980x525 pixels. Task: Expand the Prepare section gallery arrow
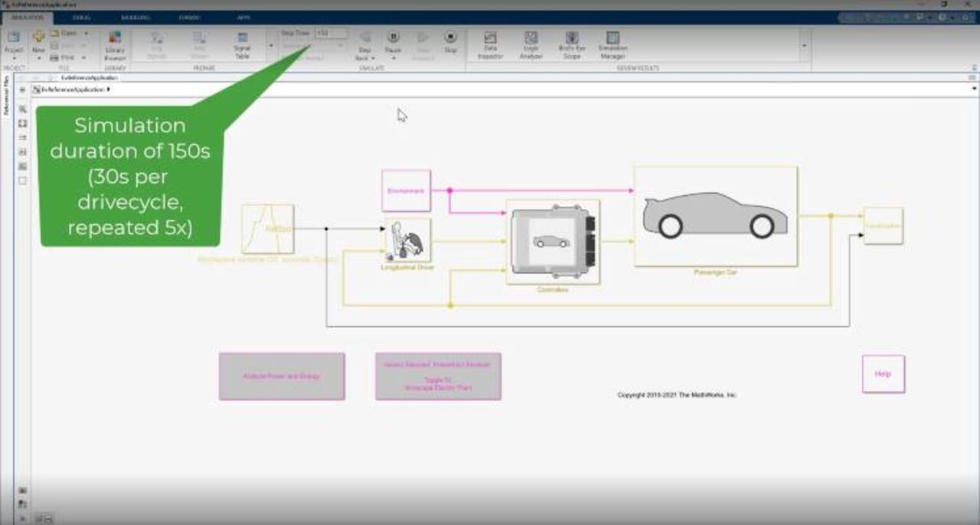tap(270, 46)
